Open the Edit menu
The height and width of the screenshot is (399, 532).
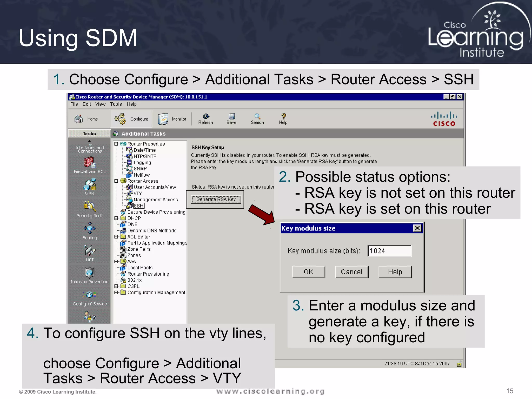pos(87,104)
